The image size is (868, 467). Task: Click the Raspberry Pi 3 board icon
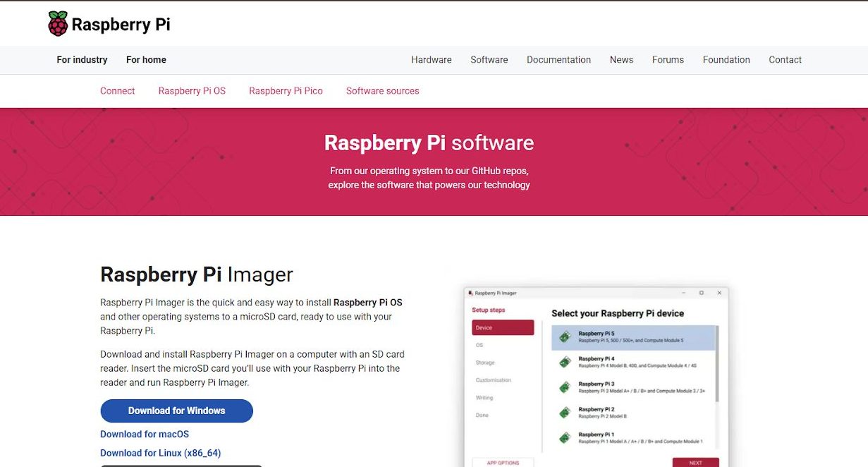tap(565, 387)
